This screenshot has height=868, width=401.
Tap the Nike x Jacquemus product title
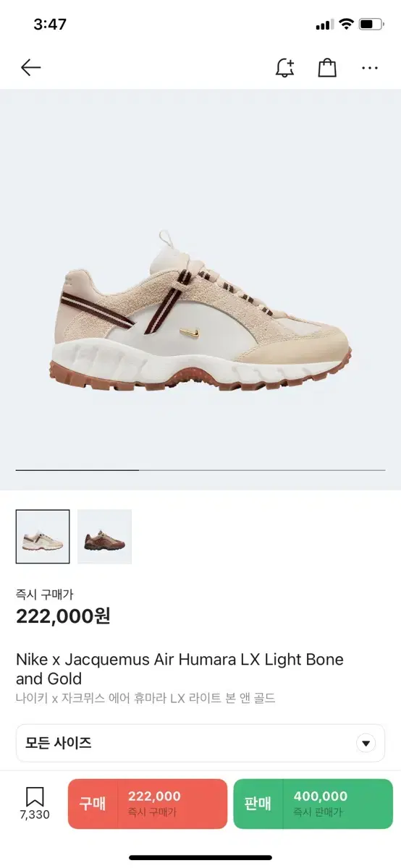(180, 669)
